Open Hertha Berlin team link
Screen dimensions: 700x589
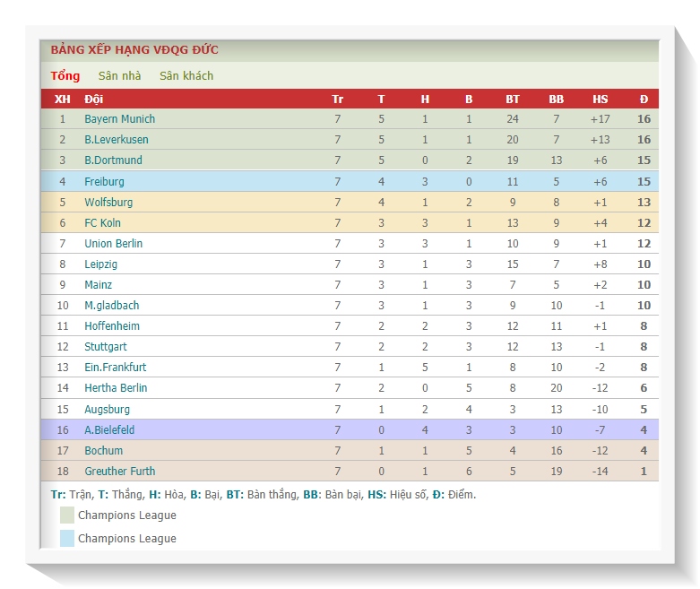click(x=116, y=388)
